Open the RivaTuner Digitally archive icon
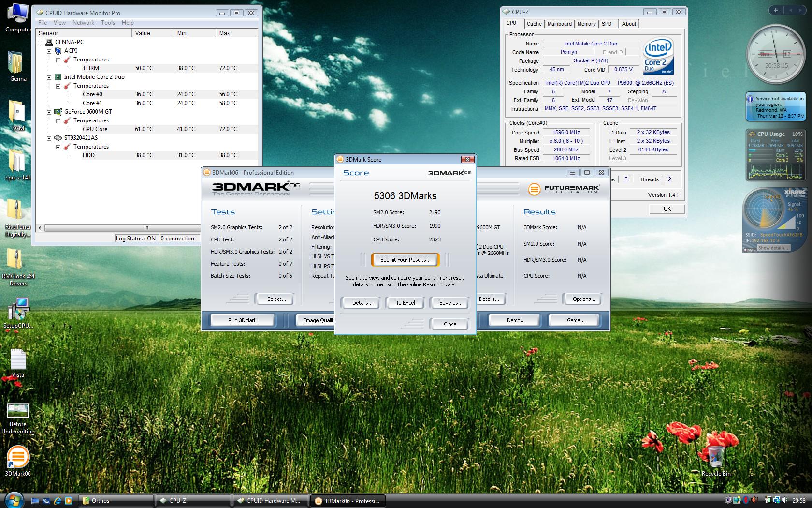The height and width of the screenshot is (508, 812). [18, 218]
